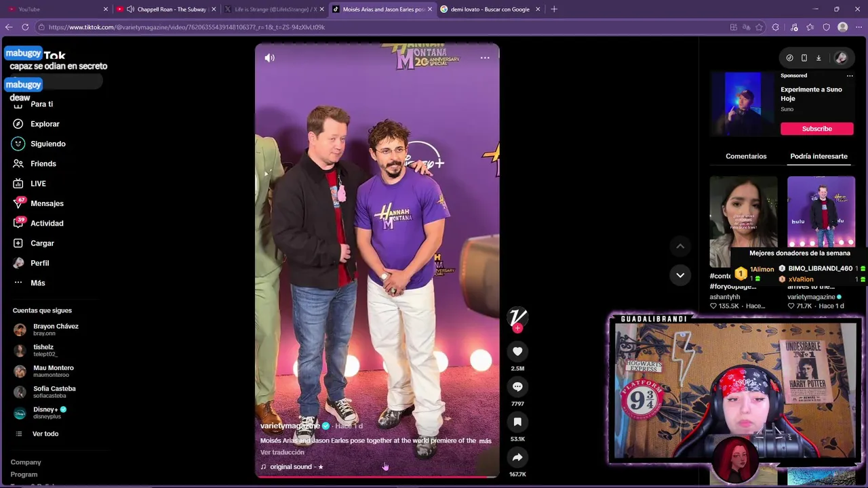
Task: Open the varietymagazine recommended video thumbnail
Action: coord(821,212)
